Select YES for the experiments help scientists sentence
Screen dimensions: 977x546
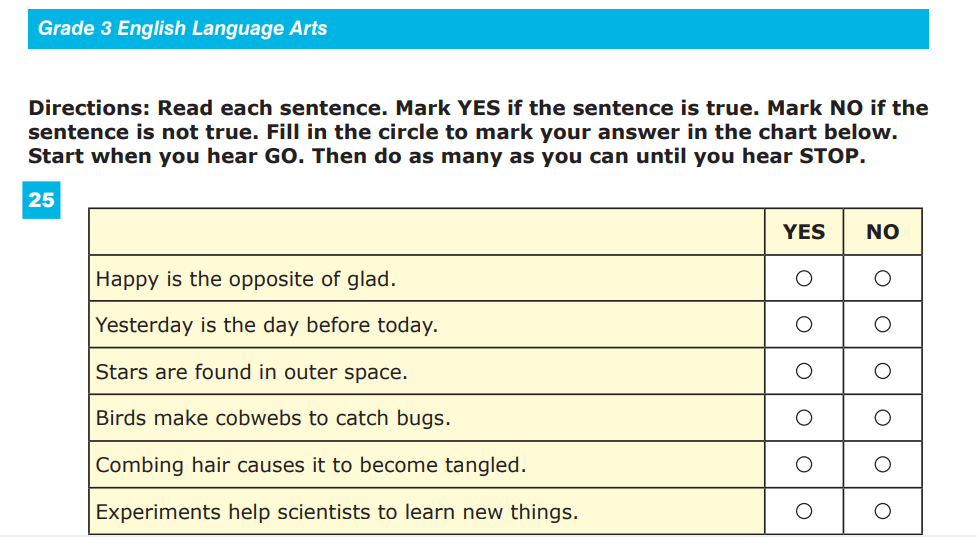click(x=804, y=512)
